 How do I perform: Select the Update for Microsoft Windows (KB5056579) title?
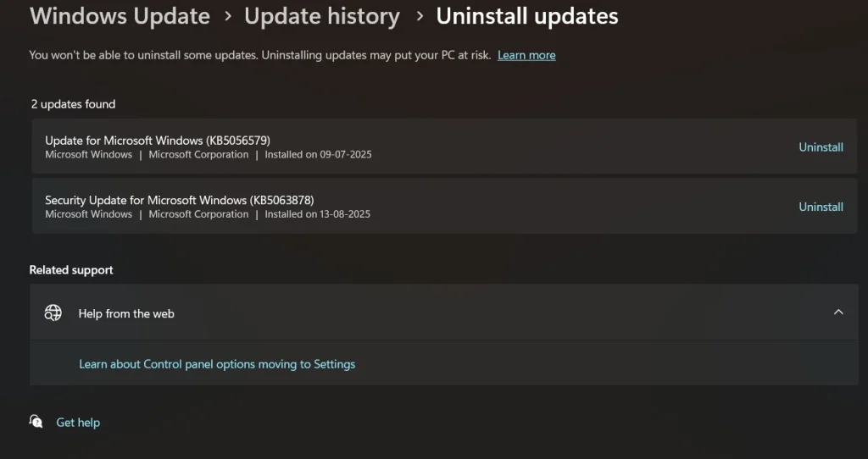tap(158, 141)
